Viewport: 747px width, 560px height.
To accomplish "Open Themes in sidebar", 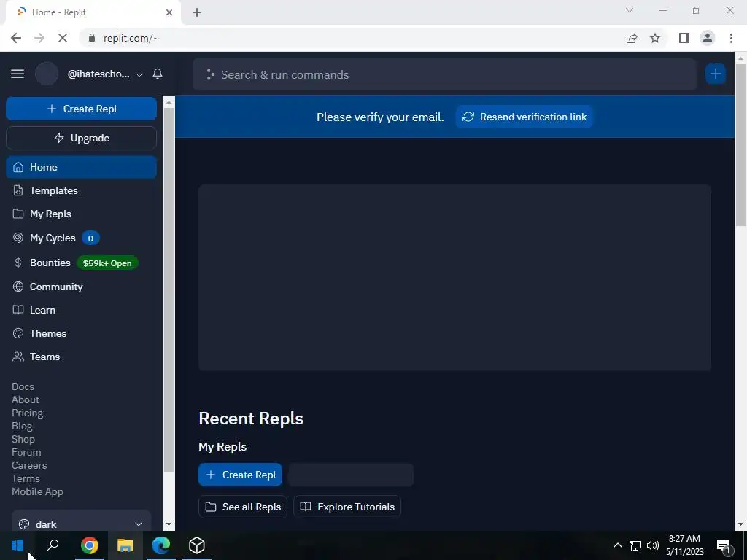I will [x=82, y=333].
